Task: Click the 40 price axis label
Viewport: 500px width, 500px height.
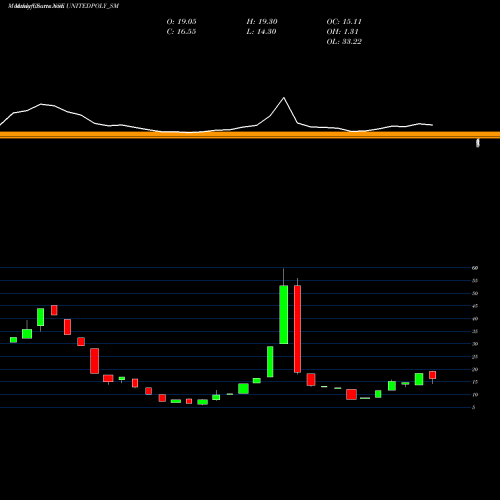Action: point(475,319)
